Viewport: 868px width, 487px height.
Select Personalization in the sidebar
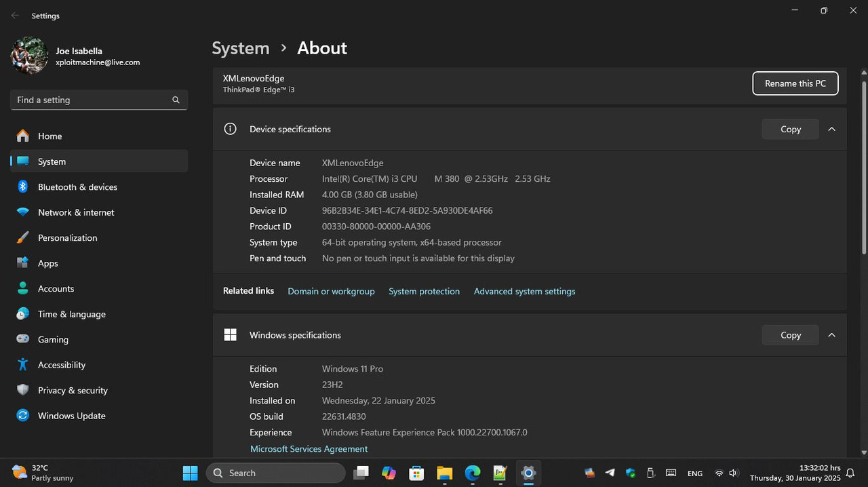(67, 238)
